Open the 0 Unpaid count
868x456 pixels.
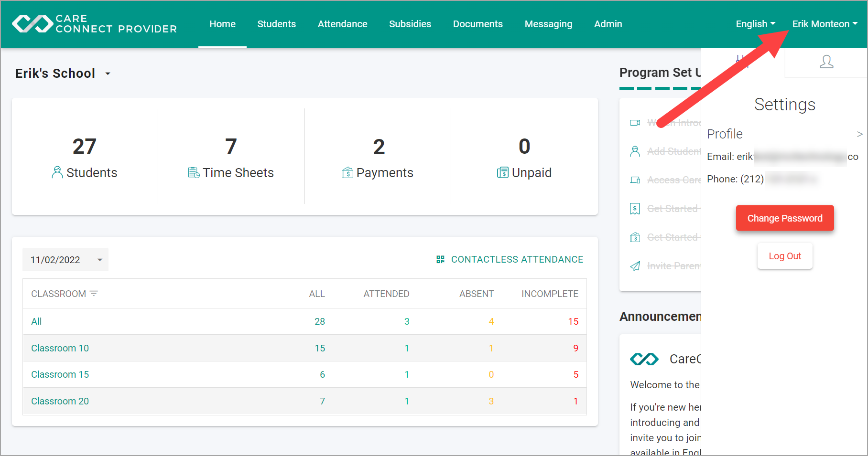[x=524, y=146]
